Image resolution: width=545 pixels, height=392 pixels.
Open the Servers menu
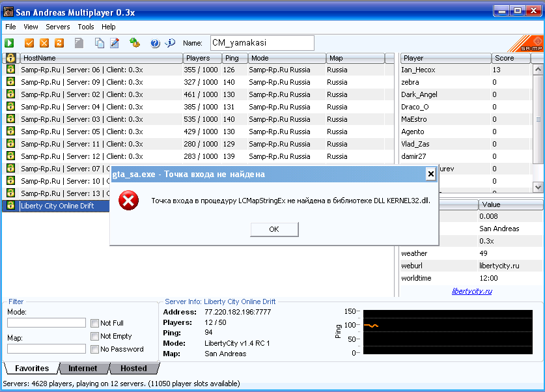(58, 27)
